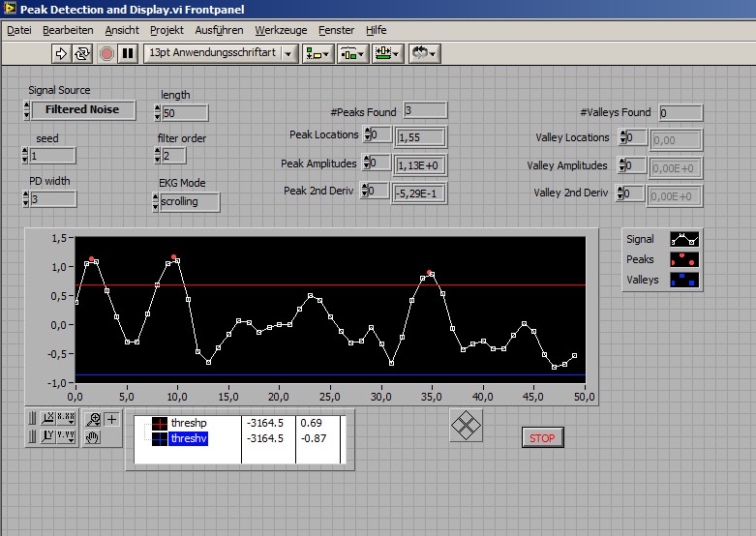Open the Resize Objects toolbar menu
756x536 pixels.
click(x=388, y=53)
